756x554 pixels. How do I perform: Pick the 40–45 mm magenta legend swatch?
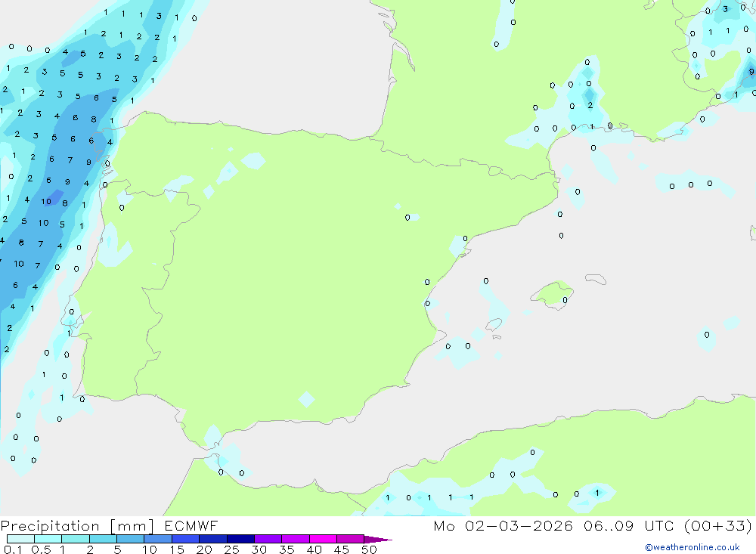[323, 539]
